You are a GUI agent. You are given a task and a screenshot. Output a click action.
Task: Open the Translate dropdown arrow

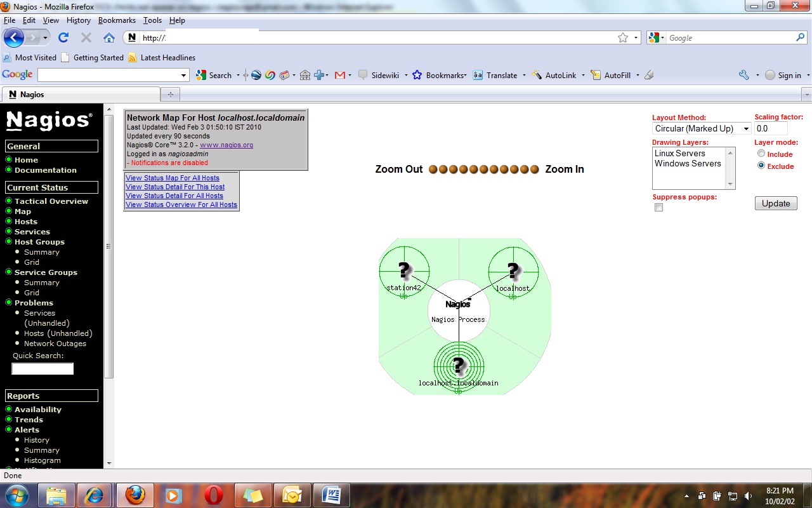click(524, 76)
